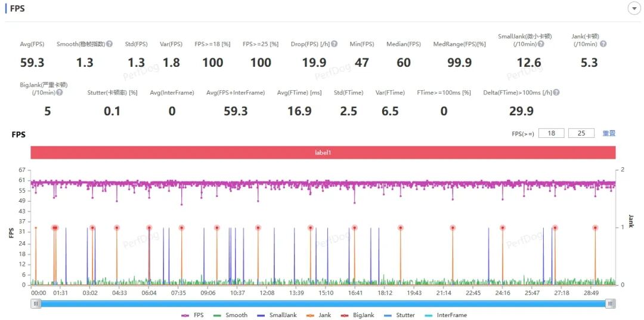This screenshot has width=644, height=320.
Task: Click Drop(FPS) value 19.9
Action: (x=314, y=63)
